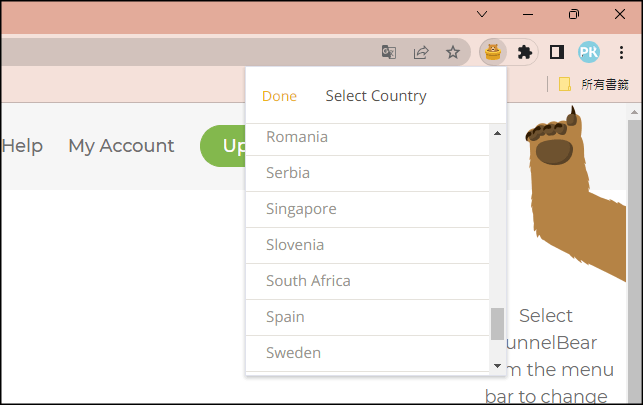Expand the tab search chevron

click(482, 14)
